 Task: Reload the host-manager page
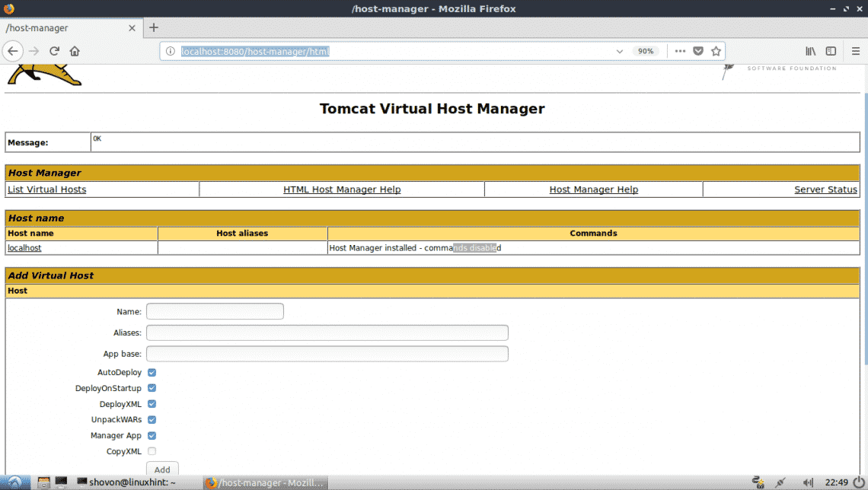click(x=54, y=51)
